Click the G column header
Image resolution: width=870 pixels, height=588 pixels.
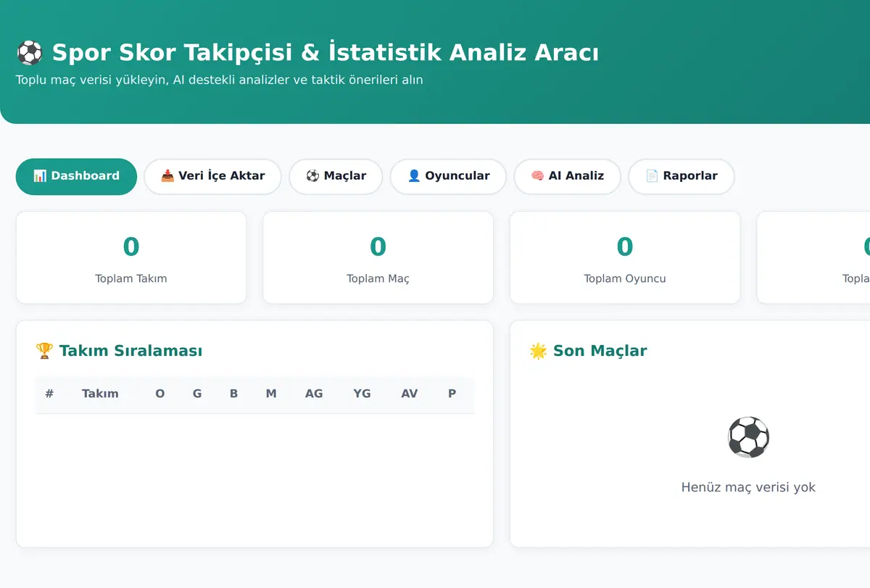coord(197,394)
